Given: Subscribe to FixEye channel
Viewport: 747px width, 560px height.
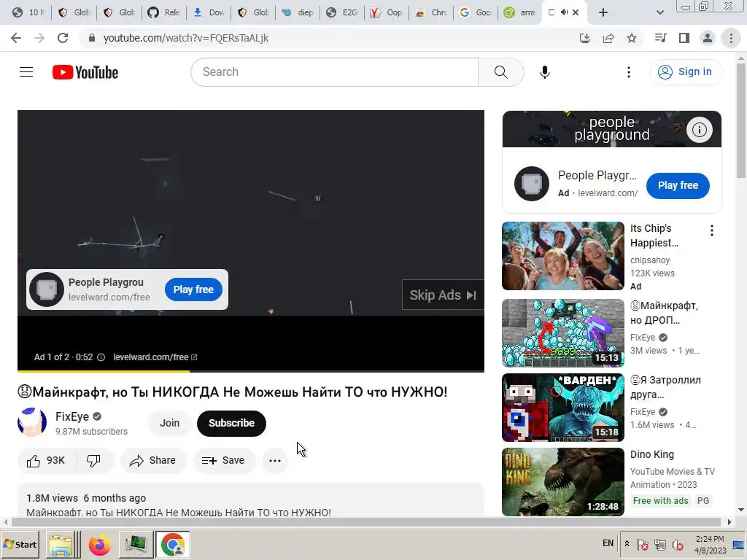Looking at the screenshot, I should coord(231,424).
